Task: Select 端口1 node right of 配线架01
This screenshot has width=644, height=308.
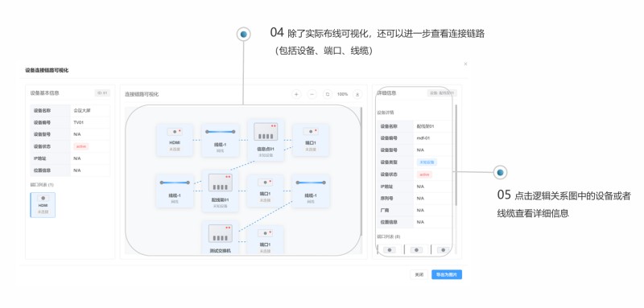Action: [266, 191]
